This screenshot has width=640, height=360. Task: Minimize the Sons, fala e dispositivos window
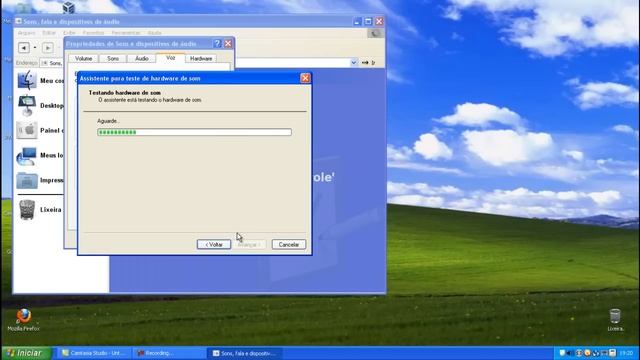tap(357, 21)
